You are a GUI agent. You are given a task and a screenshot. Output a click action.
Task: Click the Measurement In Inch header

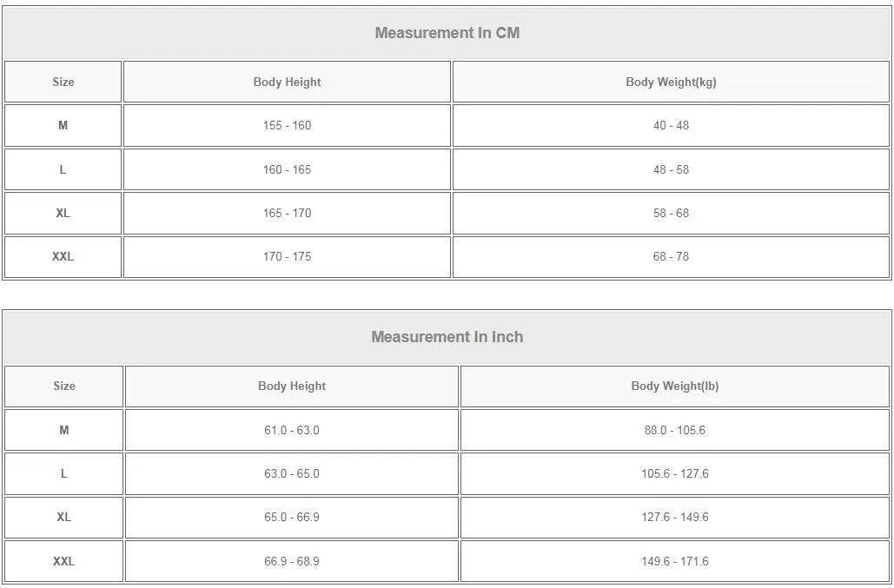coord(447,337)
